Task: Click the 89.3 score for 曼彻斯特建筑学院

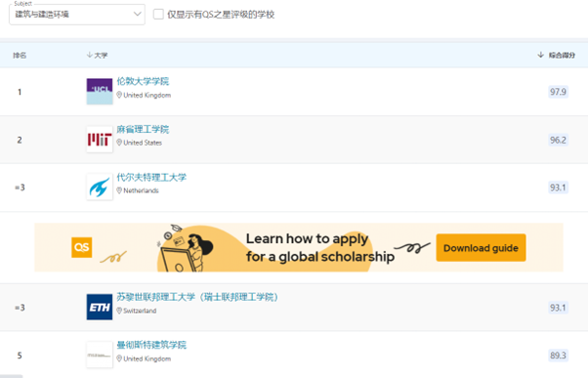Action: click(x=558, y=356)
